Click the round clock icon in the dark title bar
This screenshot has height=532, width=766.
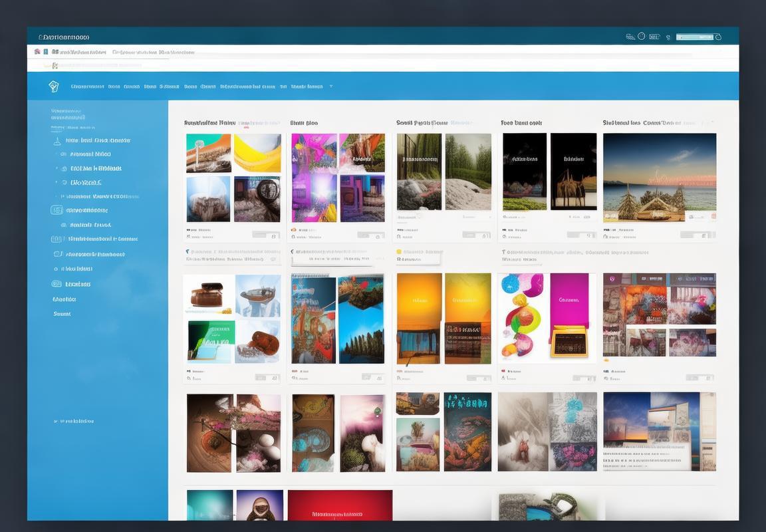click(642, 36)
